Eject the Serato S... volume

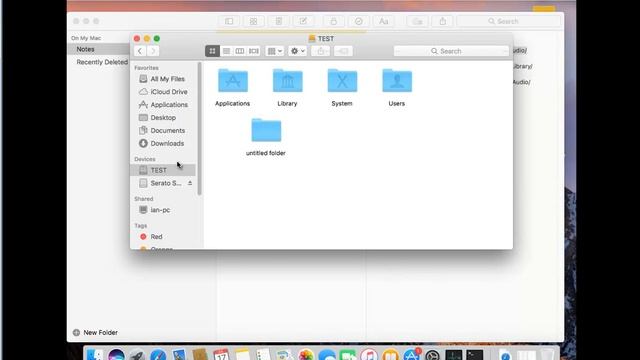(x=190, y=183)
